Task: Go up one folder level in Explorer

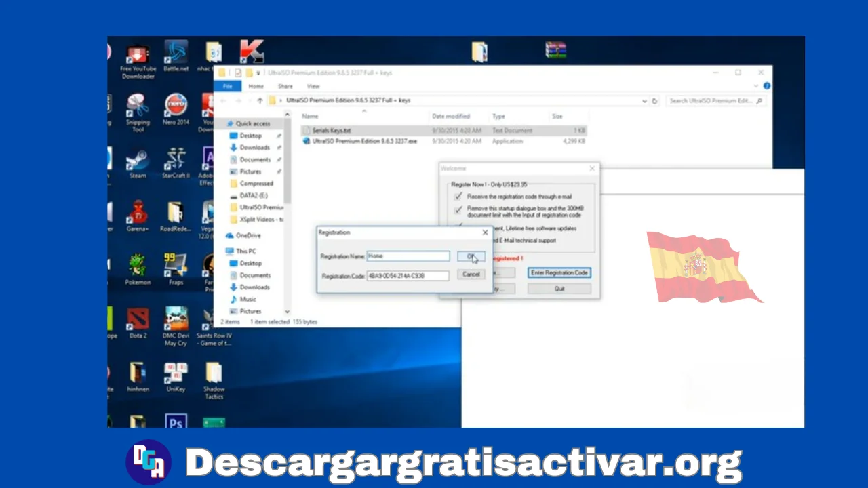Action: tap(260, 100)
